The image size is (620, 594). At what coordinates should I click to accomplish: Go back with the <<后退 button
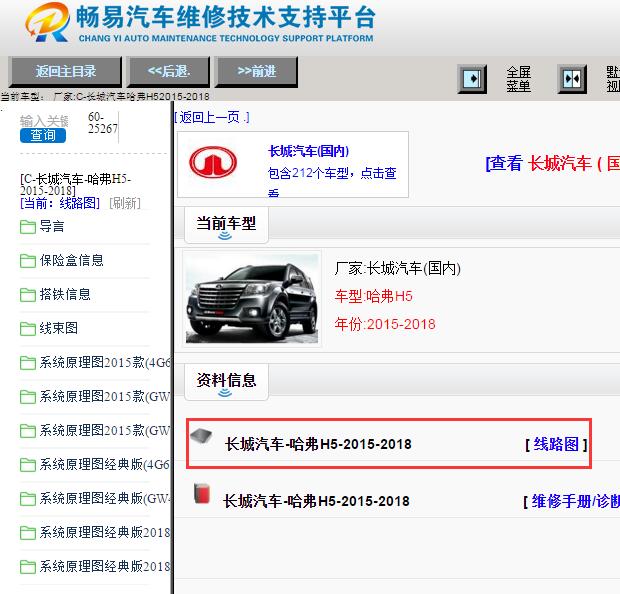point(168,72)
